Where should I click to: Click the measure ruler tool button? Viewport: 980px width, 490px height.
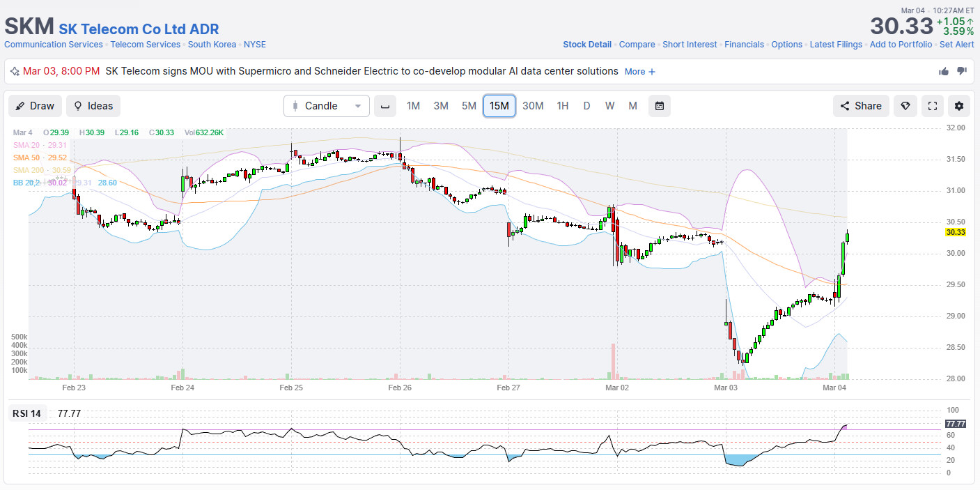(385, 106)
